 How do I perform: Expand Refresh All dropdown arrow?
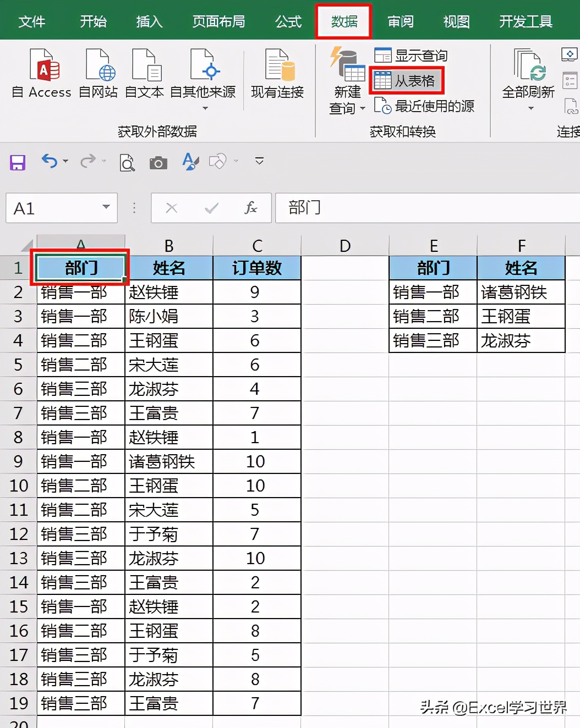pos(531,108)
